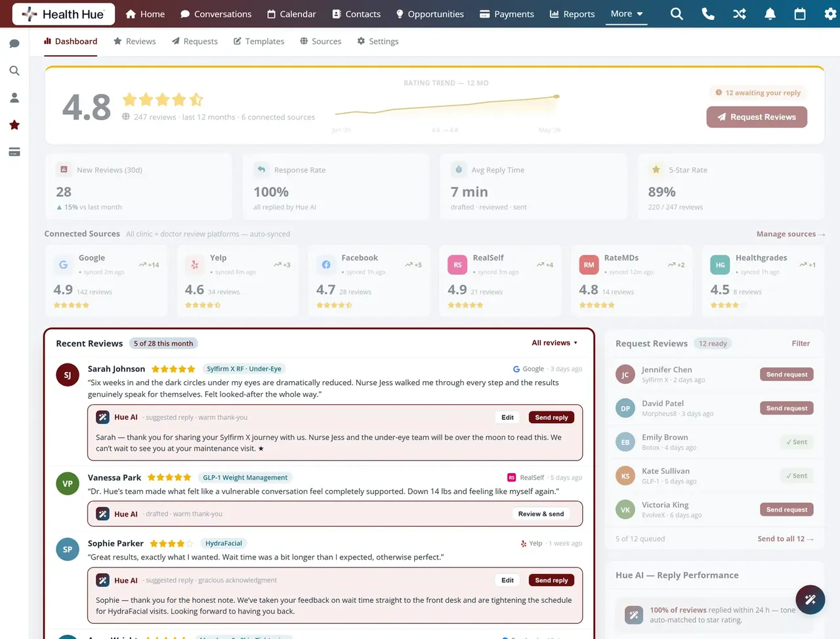The height and width of the screenshot is (639, 840).
Task: Open the settings gear in top bar
Action: [830, 14]
